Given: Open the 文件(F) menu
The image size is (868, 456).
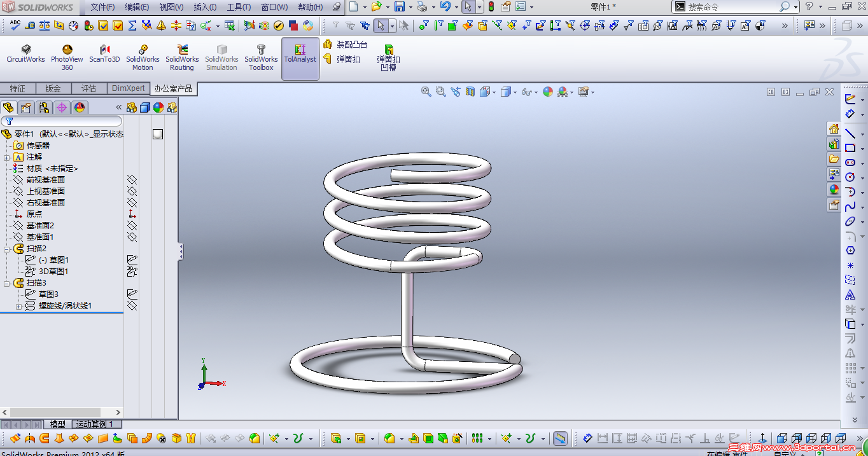Looking at the screenshot, I should click(102, 7).
